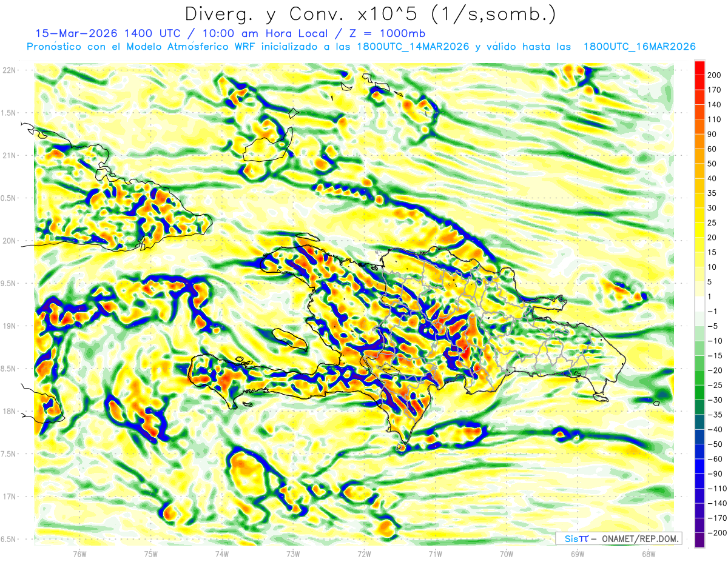Click the 76W longitude label
The width and height of the screenshot is (728, 562).
pos(79,554)
